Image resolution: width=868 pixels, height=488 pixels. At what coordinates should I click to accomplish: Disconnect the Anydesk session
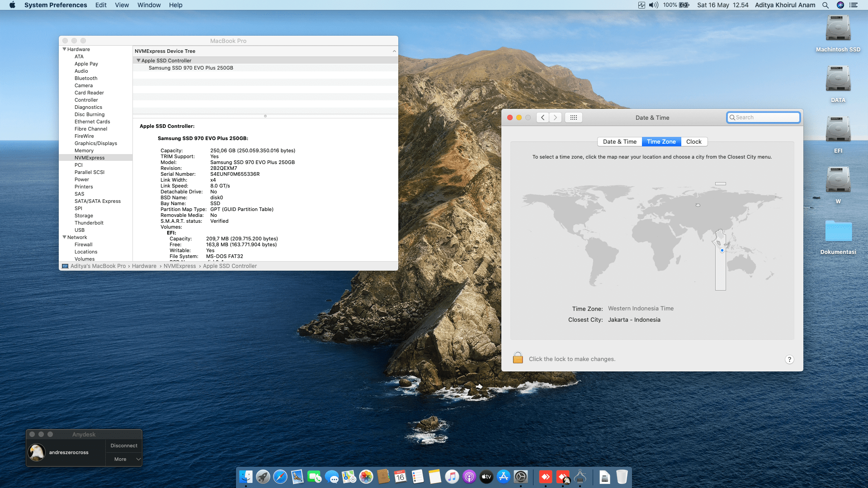point(124,446)
